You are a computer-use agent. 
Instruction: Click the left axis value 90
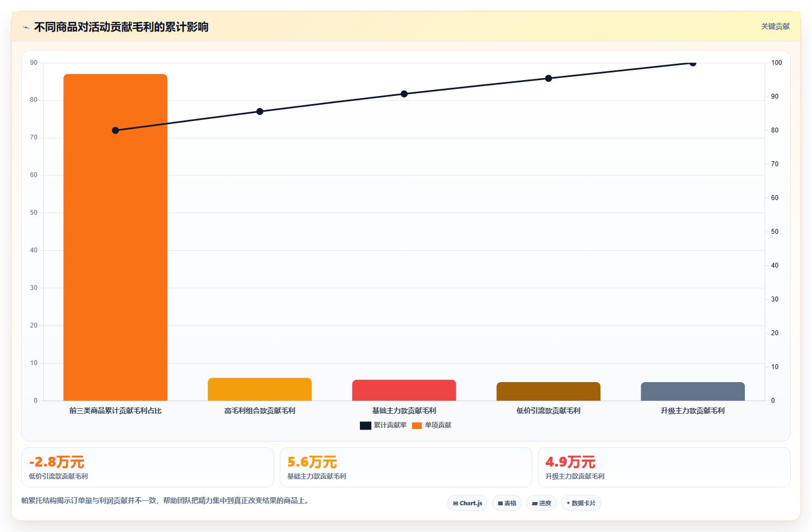(34, 63)
